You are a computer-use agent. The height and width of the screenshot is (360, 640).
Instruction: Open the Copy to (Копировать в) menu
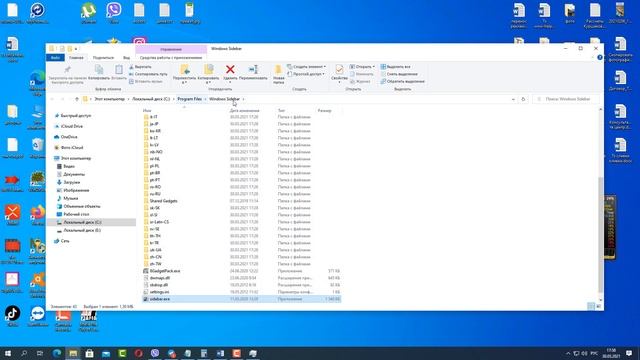point(208,74)
